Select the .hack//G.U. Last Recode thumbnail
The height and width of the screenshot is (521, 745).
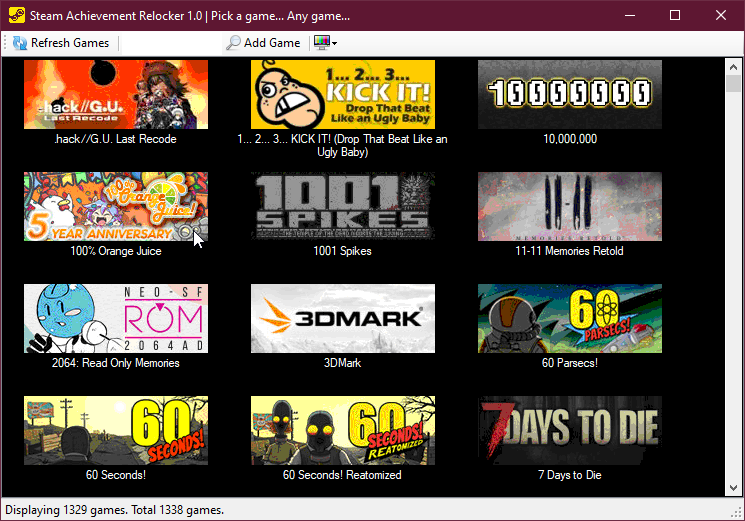point(116,95)
